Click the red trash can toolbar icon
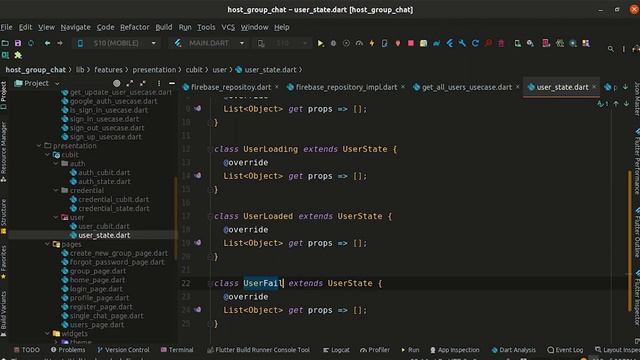The height and width of the screenshot is (360, 640). pos(501,43)
